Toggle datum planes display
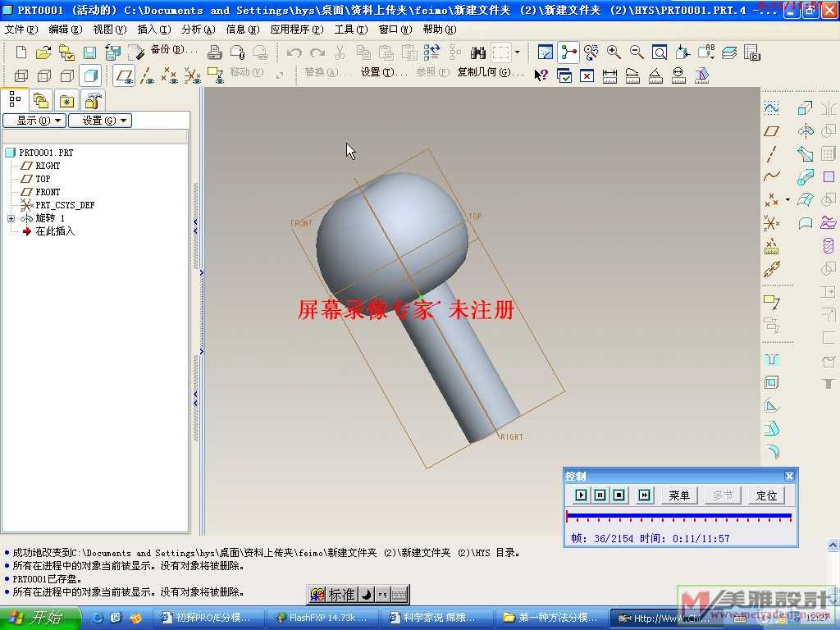This screenshot has width=840, height=630. click(x=125, y=75)
